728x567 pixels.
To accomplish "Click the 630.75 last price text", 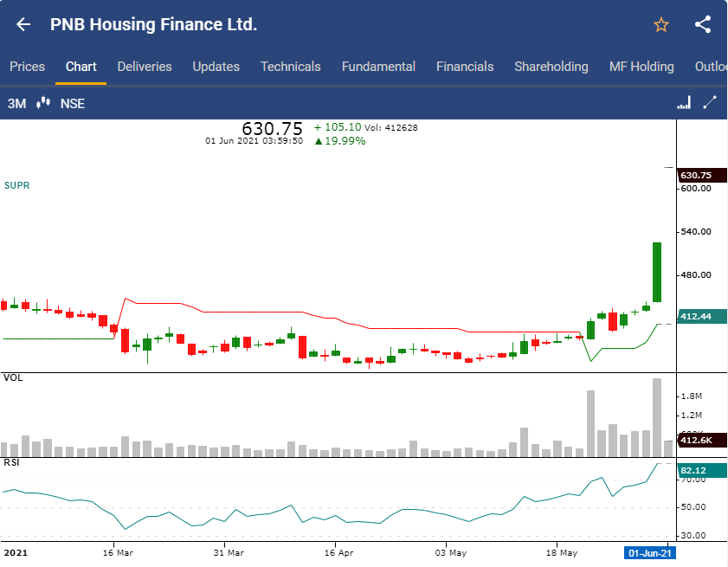I will [272, 128].
